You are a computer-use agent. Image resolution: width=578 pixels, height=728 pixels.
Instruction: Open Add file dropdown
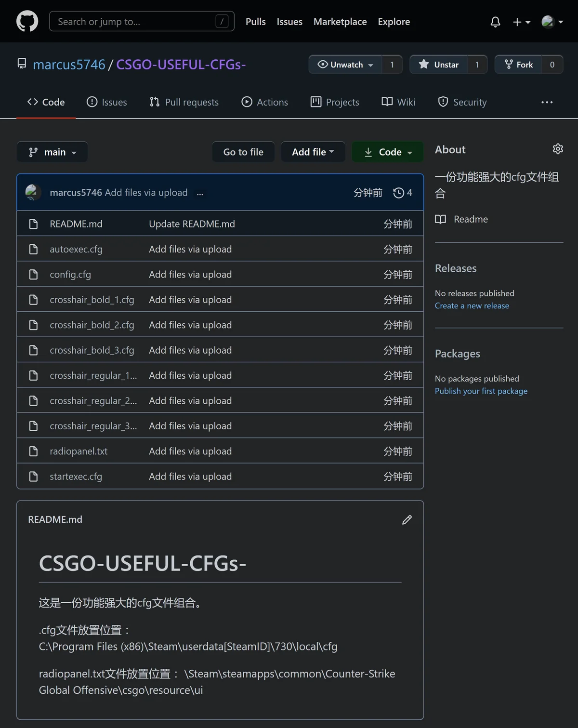click(x=313, y=152)
